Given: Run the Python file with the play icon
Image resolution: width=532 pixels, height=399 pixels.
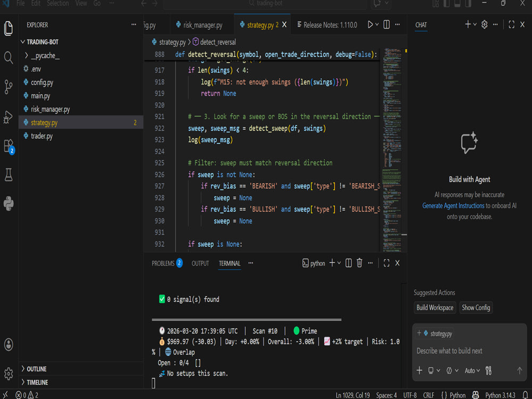Looking at the screenshot, I should coord(370,25).
